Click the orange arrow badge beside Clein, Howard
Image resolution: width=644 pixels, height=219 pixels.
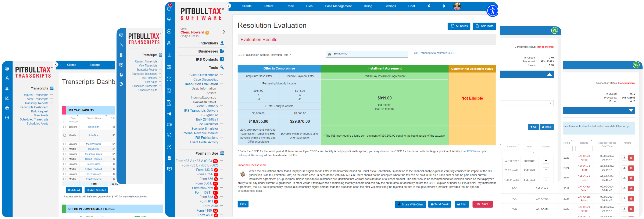coord(207,33)
